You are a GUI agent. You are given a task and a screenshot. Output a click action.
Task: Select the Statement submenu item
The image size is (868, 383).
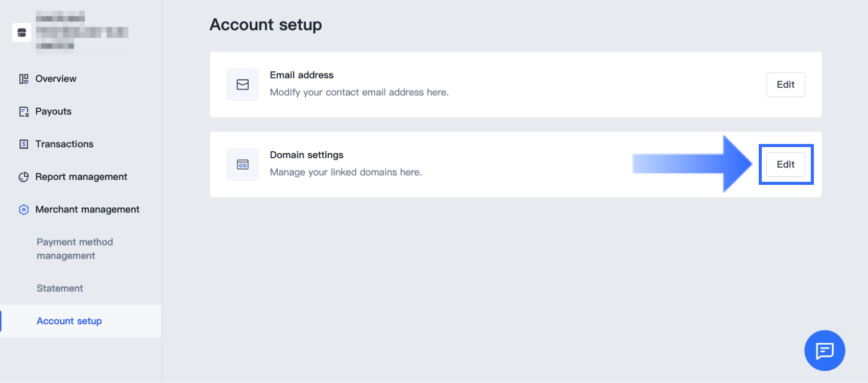[x=60, y=289]
